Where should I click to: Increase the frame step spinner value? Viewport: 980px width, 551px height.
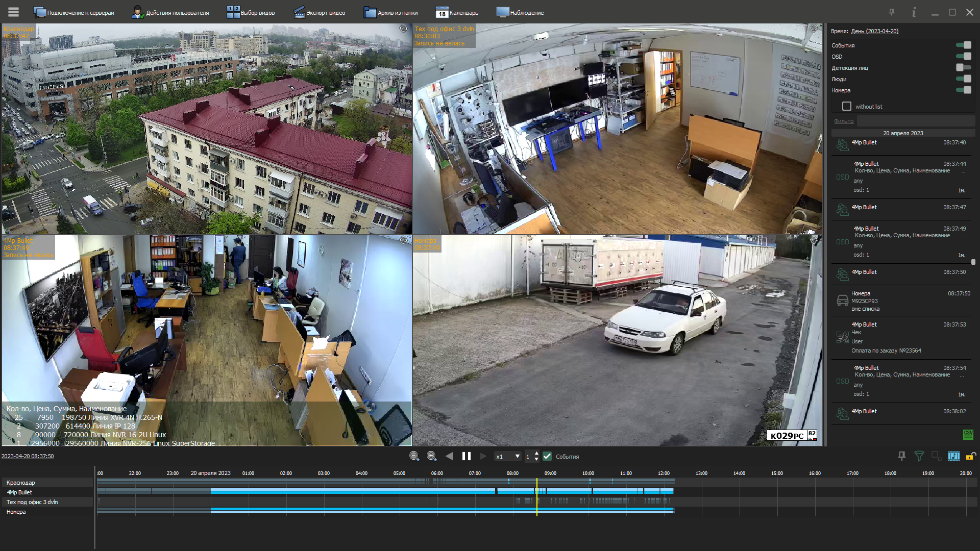536,453
